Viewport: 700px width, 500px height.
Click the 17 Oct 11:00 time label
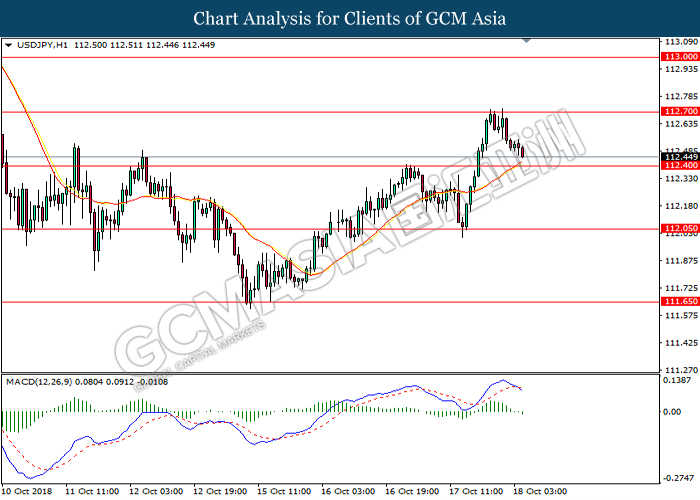click(x=476, y=492)
